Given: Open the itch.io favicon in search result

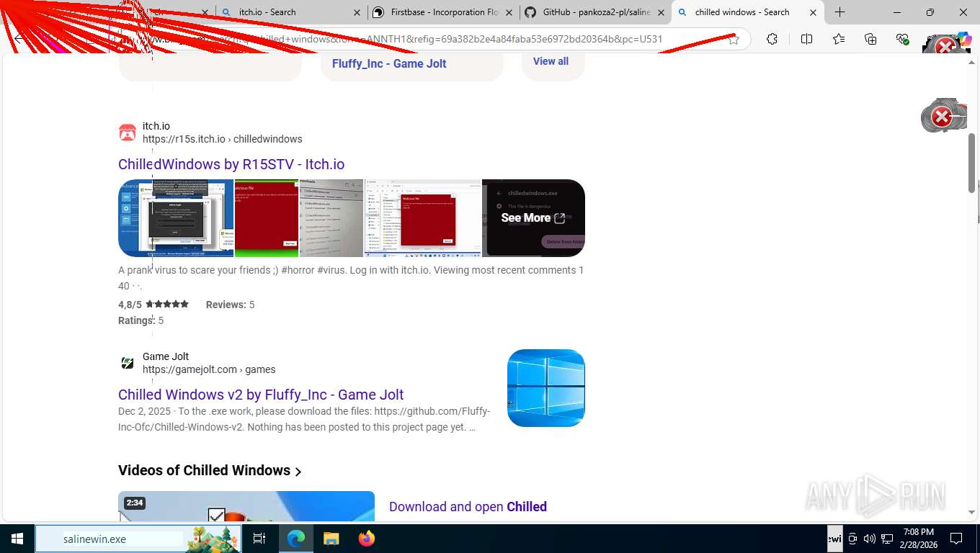Looking at the screenshot, I should tap(127, 132).
